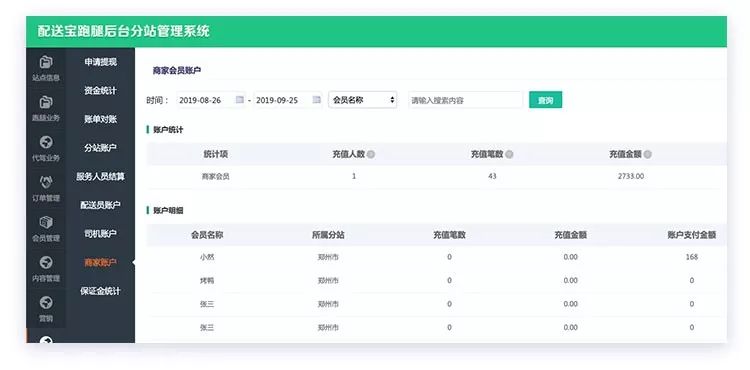This screenshot has width=750, height=370.
Task: Click help icon next to 充值金额
Action: pyautogui.click(x=648, y=154)
